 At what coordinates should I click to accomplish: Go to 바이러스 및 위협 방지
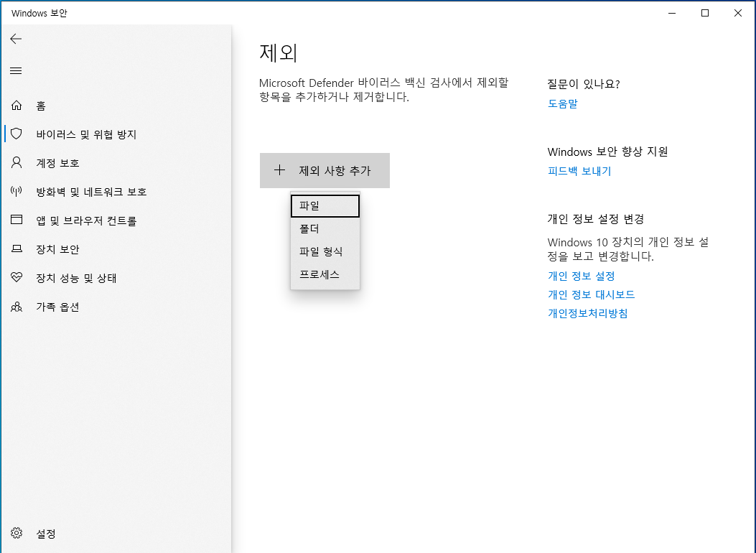pyautogui.click(x=86, y=134)
